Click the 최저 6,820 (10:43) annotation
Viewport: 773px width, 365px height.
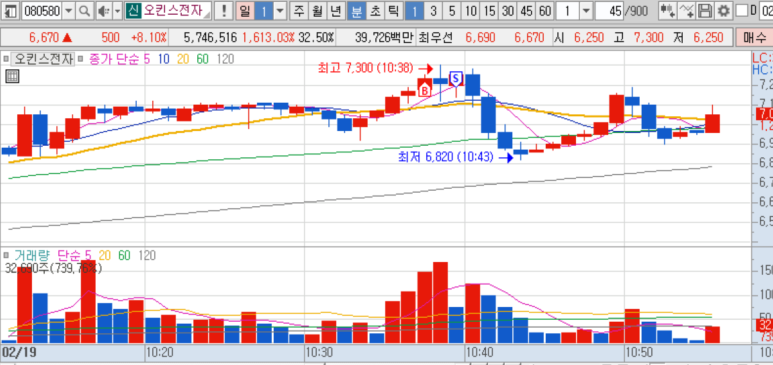click(446, 157)
